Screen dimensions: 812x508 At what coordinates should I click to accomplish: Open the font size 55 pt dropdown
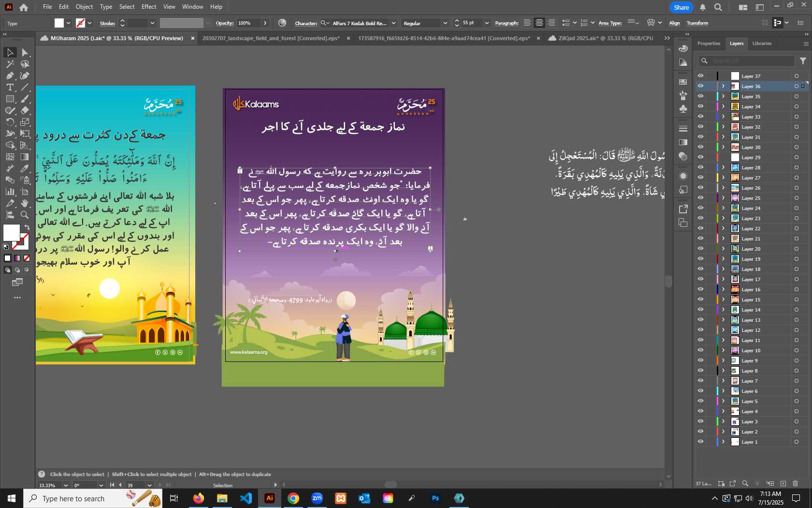click(x=487, y=23)
